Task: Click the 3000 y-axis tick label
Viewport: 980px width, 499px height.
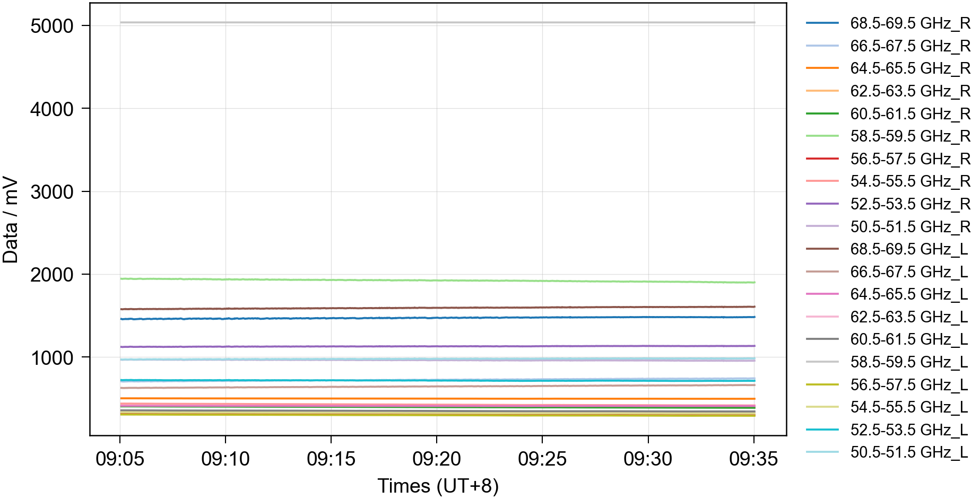Action: click(x=51, y=192)
